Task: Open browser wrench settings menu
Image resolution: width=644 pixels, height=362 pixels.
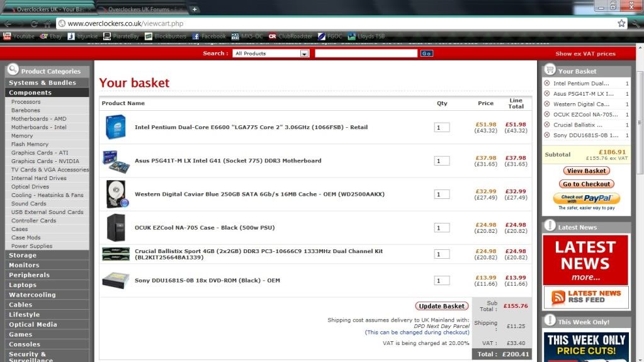Action: point(636,24)
